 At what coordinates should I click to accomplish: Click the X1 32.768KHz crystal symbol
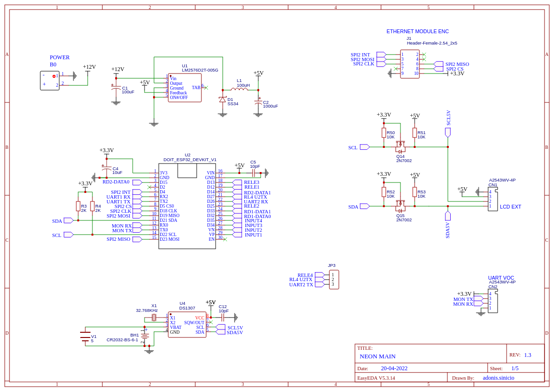pos(154,318)
